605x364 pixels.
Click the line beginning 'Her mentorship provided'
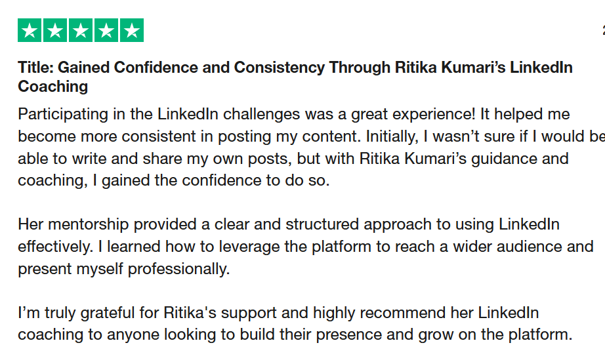[x=289, y=224]
